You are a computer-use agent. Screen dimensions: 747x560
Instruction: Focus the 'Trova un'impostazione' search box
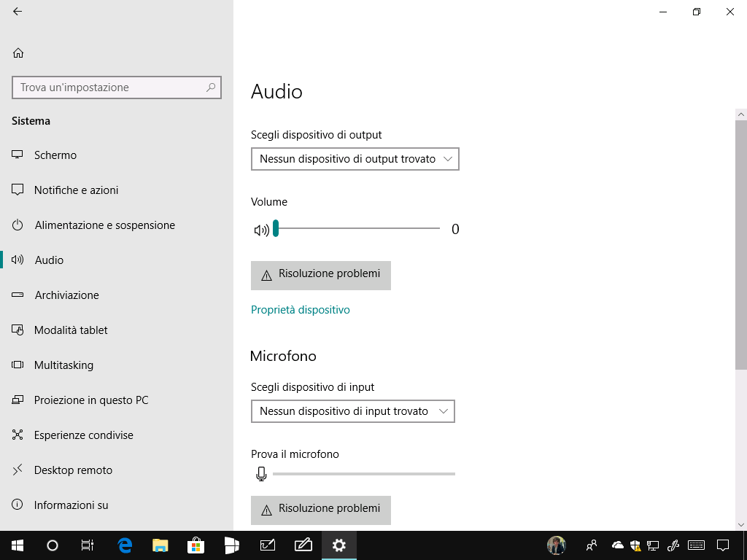[x=117, y=87]
